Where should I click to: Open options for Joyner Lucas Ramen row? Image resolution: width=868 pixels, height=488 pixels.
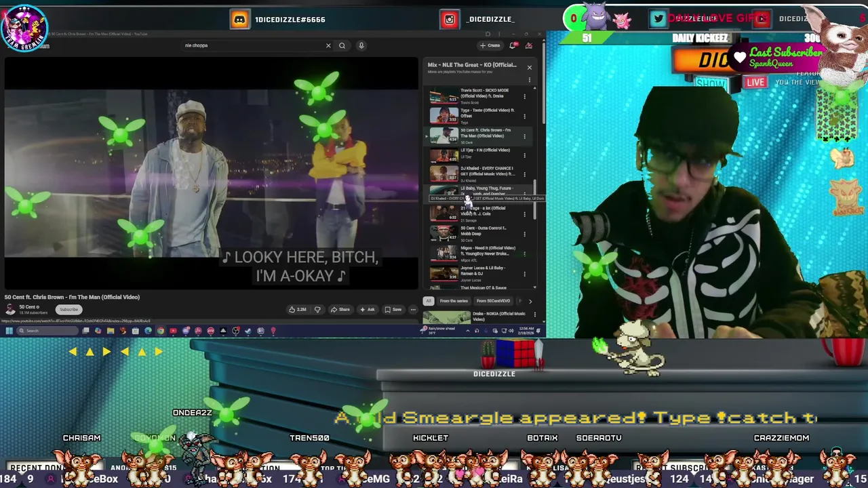(524, 273)
